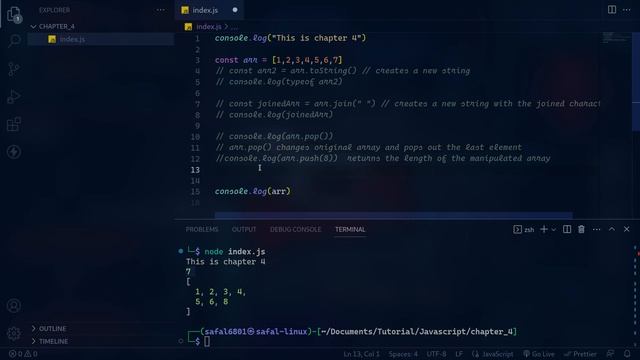Select the zsh terminal shell indicator
The height and width of the screenshot is (360, 640).
(524, 229)
